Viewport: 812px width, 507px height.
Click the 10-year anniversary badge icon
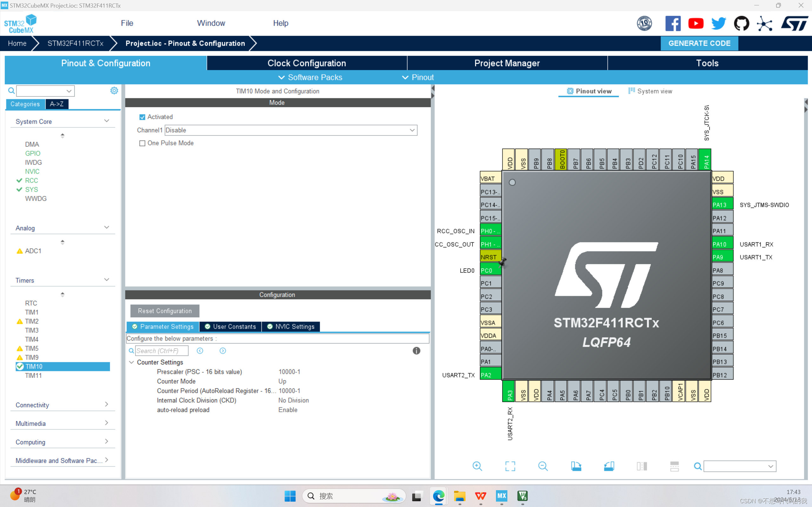pyautogui.click(x=644, y=23)
